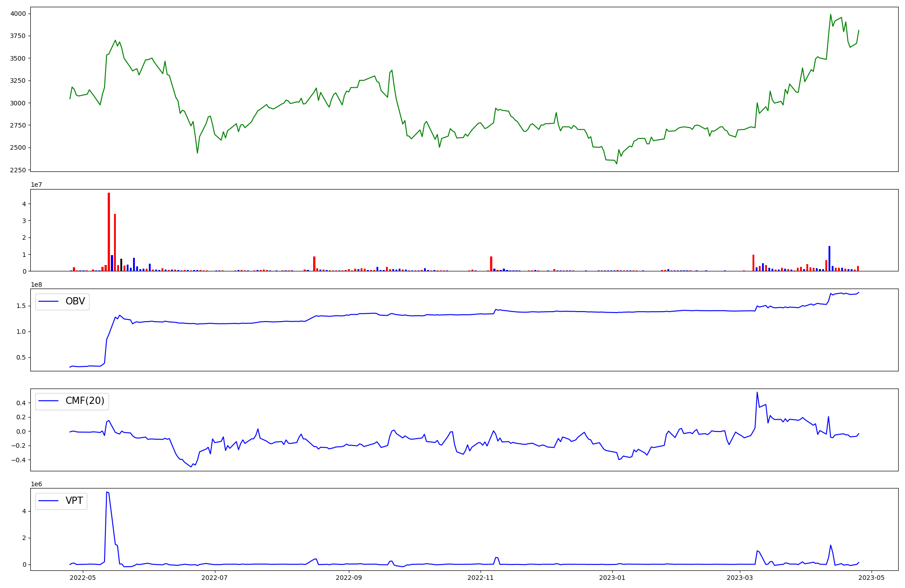Click the 1.5 tick on OBV axis
This screenshot has width=905, height=588.
click(x=21, y=306)
